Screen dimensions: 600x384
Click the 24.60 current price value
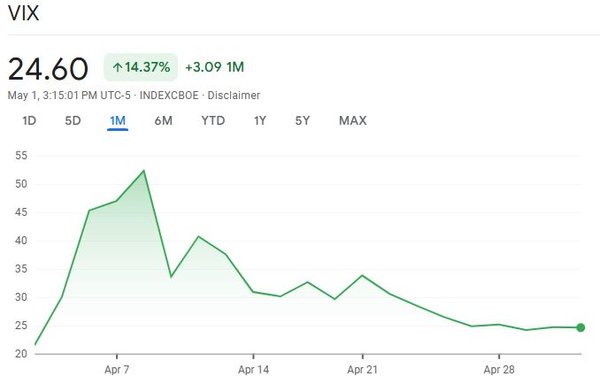pyautogui.click(x=48, y=69)
